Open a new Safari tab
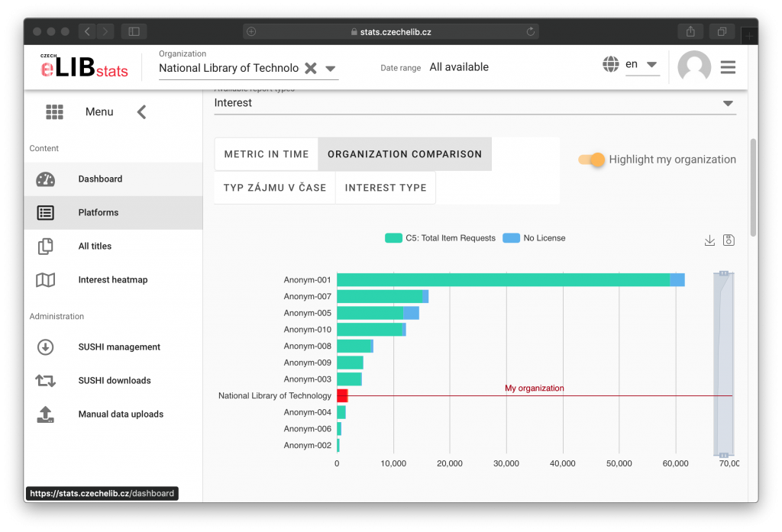 [748, 35]
